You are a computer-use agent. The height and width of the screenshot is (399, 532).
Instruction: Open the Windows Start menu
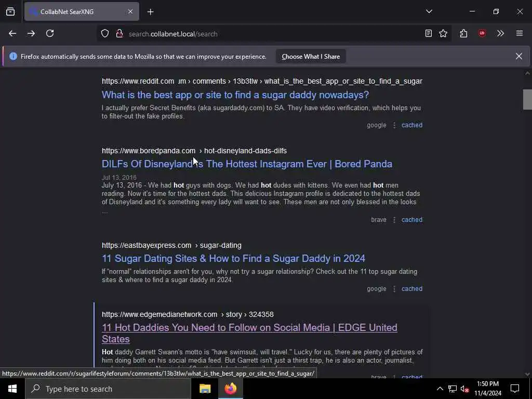coord(12,389)
